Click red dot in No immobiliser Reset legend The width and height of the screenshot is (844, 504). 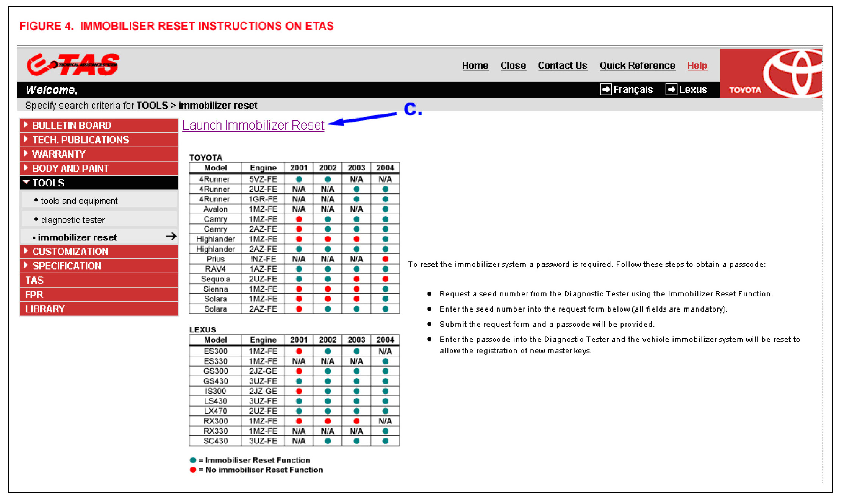coord(193,470)
